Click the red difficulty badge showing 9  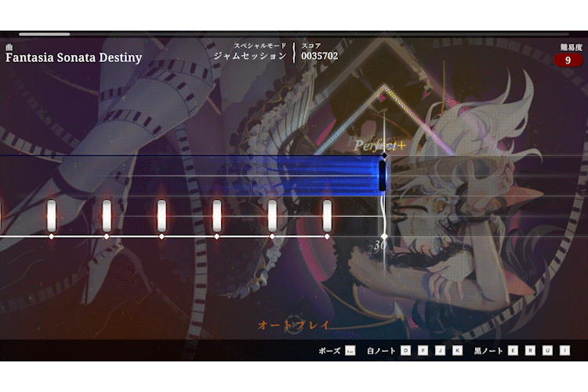[568, 60]
